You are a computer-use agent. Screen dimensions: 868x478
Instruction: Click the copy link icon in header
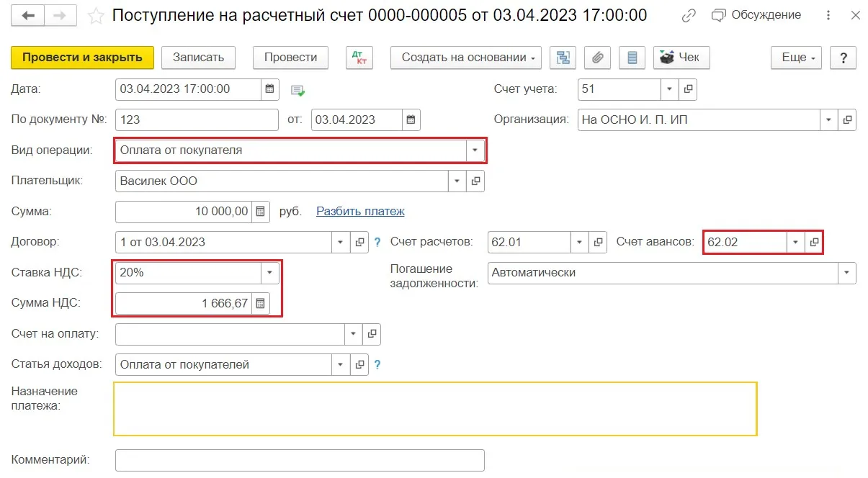[689, 15]
